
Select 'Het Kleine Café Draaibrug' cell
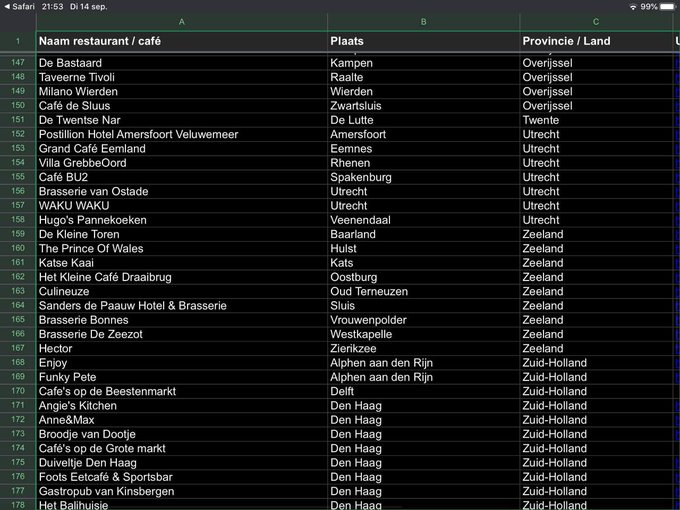point(182,278)
